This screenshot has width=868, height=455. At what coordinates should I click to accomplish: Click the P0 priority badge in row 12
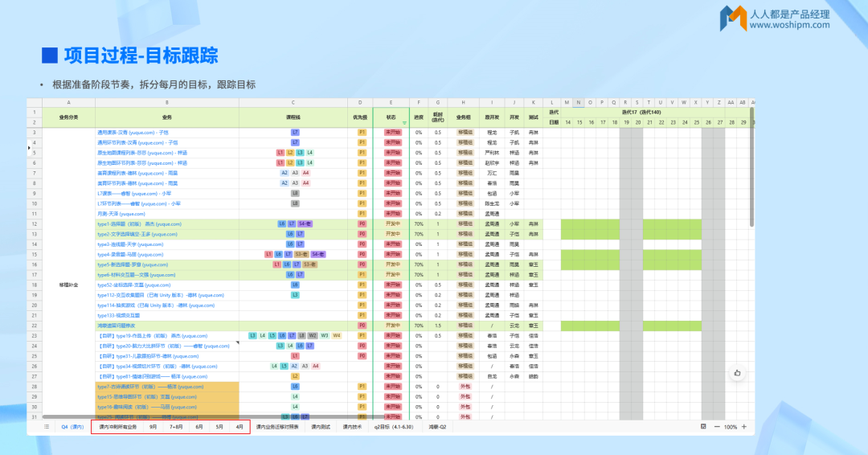point(362,224)
